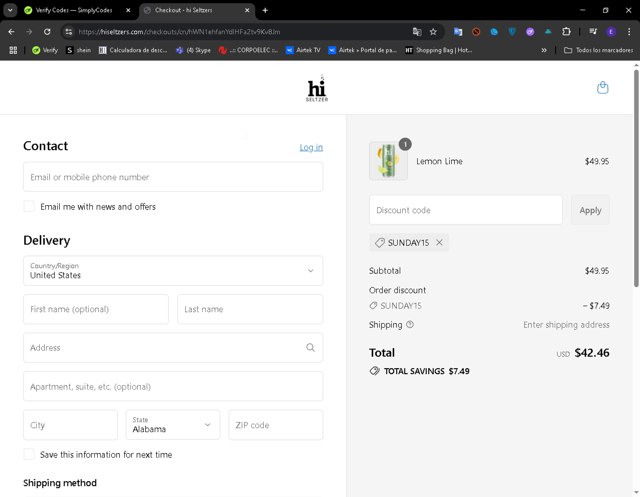Open the media control toolbar icon

(x=593, y=32)
